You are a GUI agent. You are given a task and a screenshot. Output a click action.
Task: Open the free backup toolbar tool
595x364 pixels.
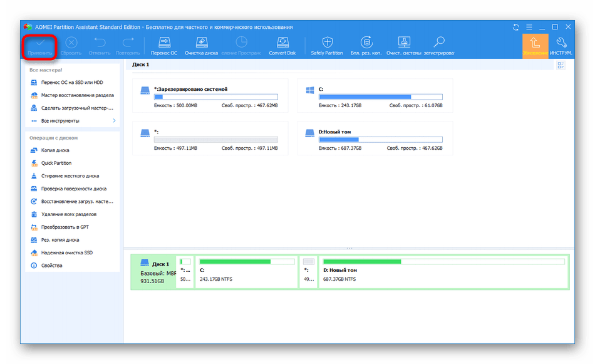366,46
